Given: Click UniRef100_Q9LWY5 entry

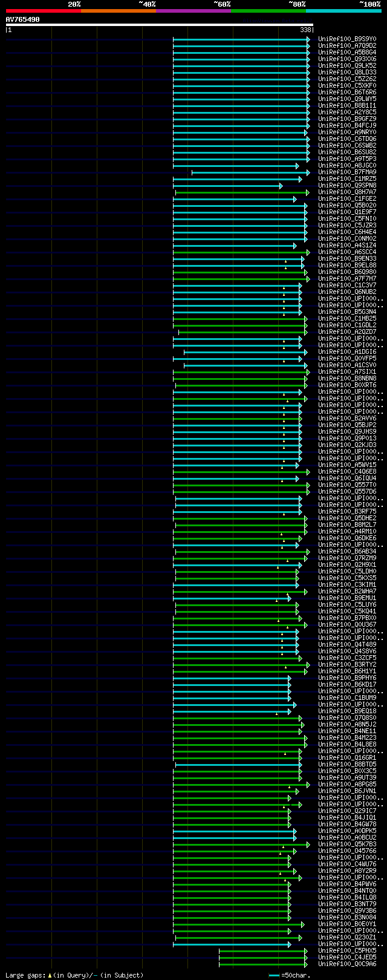Looking at the screenshot, I should click(x=347, y=99).
